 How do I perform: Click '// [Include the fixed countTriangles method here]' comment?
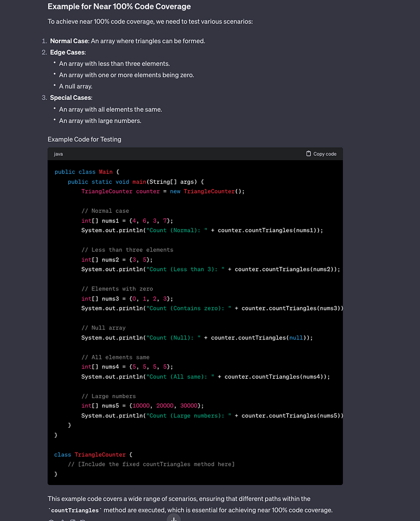point(151,464)
